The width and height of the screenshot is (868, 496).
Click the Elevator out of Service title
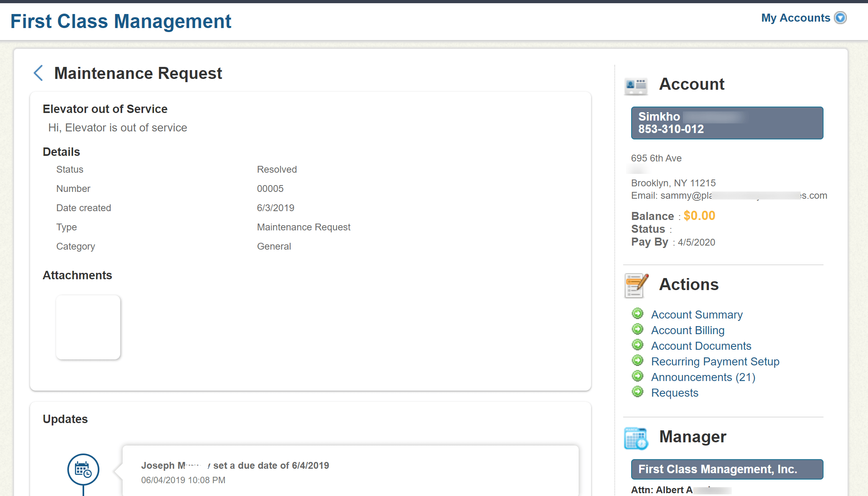[105, 109]
